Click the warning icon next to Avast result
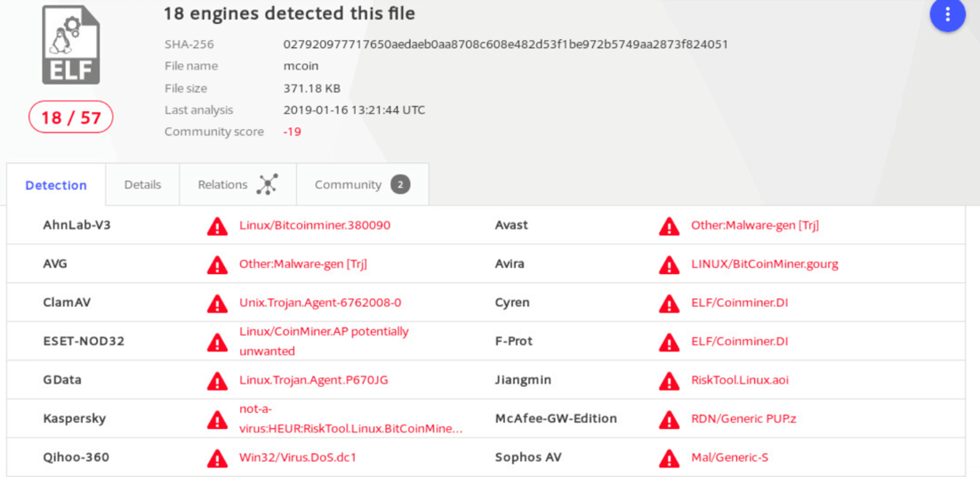This screenshot has height=477, width=980. 670,226
